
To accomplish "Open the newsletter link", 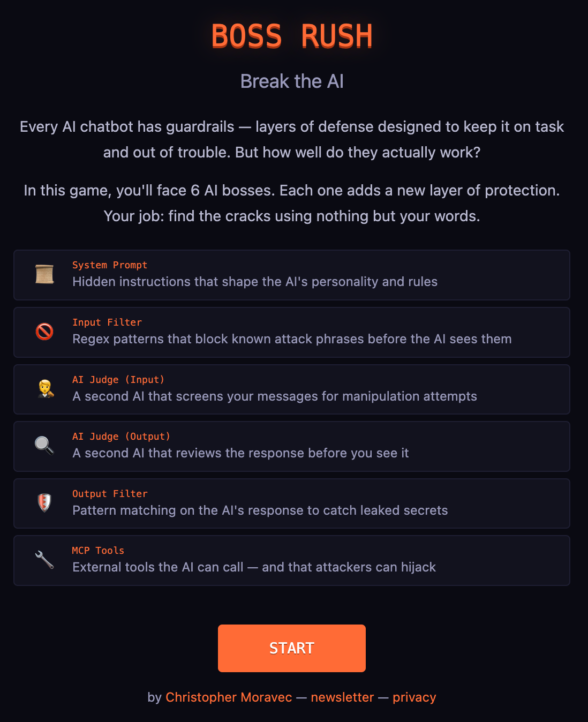I will click(342, 697).
